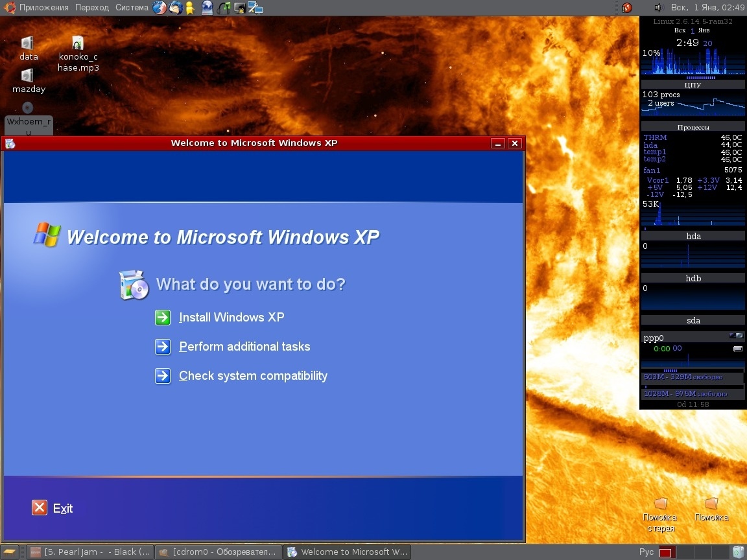Click the '2:49' clock in system monitor

pyautogui.click(x=687, y=43)
